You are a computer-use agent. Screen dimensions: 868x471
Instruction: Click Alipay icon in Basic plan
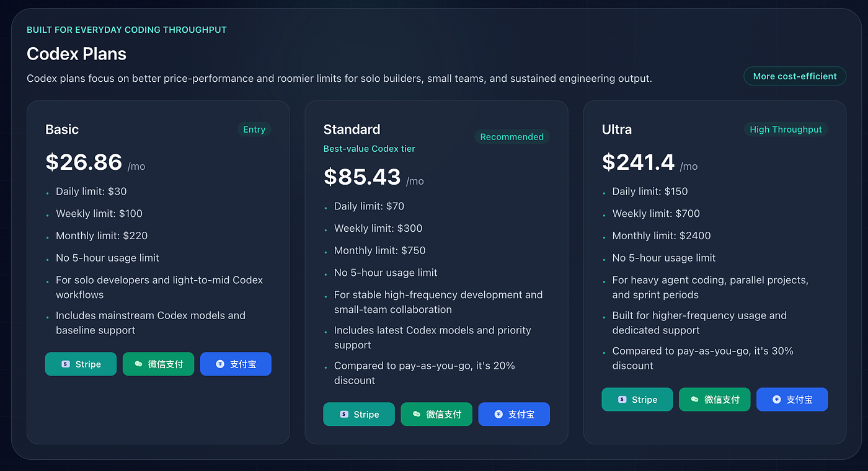[x=220, y=364]
